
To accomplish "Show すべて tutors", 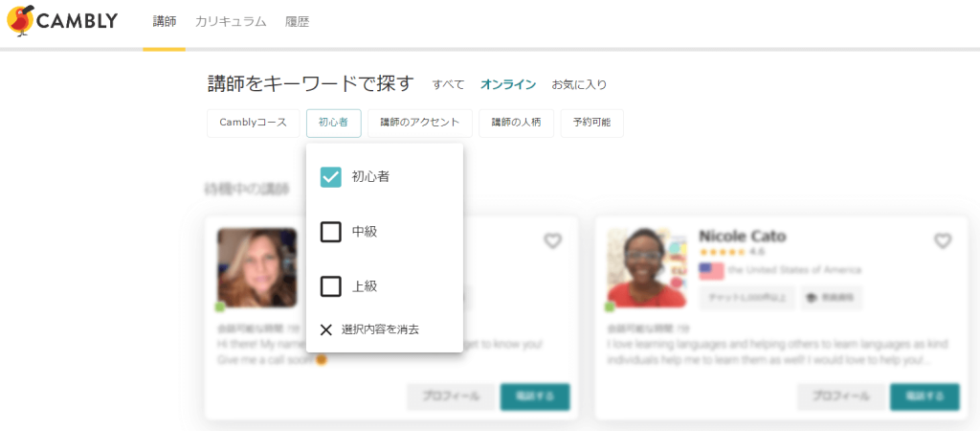I will click(x=448, y=84).
